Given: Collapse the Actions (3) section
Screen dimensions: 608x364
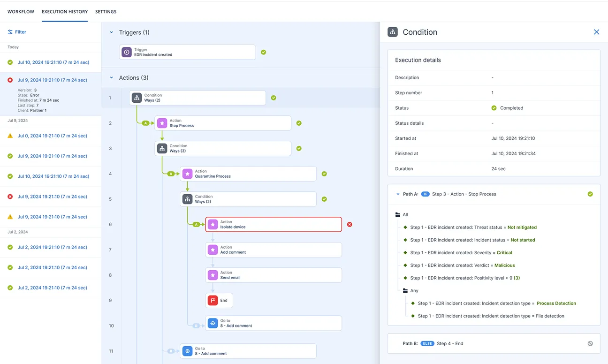Looking at the screenshot, I should 111,78.
